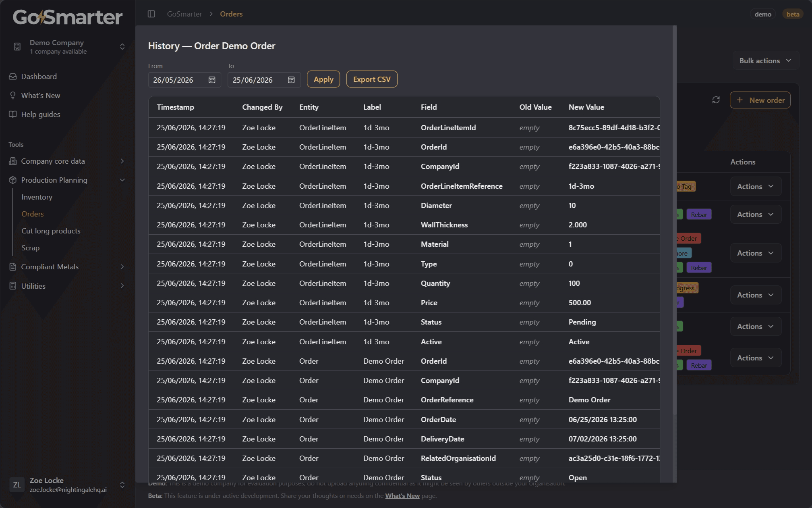812x508 pixels.
Task: Click the OrderLineItemReference field cell
Action: tap(462, 186)
